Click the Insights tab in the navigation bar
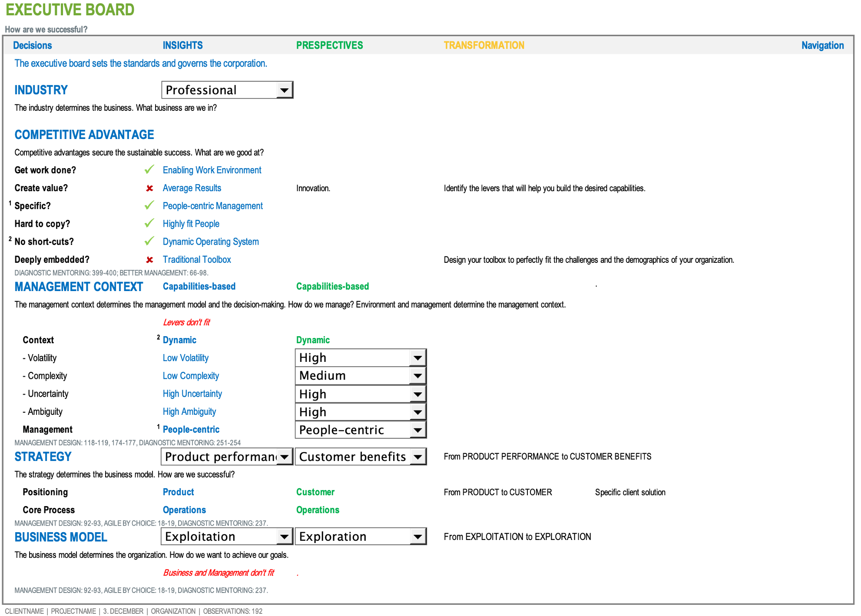The width and height of the screenshot is (861, 616). click(184, 45)
